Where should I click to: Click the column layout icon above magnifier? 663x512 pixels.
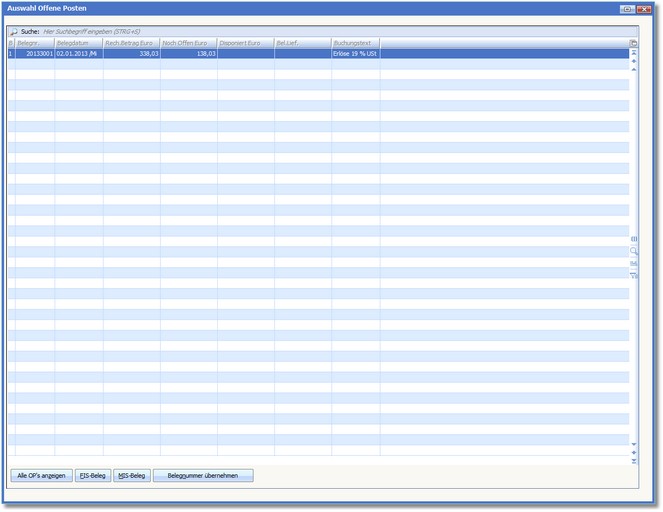click(x=633, y=239)
